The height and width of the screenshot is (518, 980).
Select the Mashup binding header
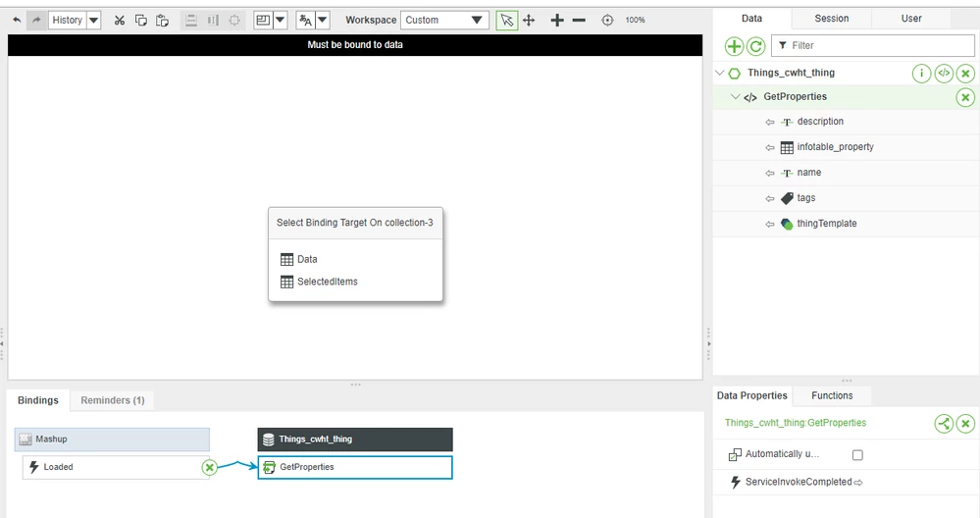pos(112,440)
